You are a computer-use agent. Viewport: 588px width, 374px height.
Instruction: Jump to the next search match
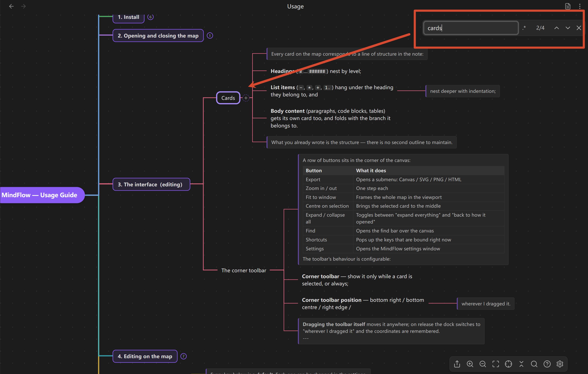tap(568, 28)
